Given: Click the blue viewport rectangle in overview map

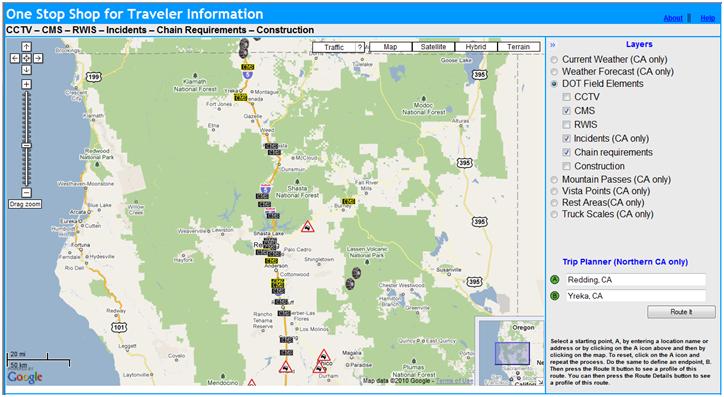Looking at the screenshot, I should click(x=512, y=354).
